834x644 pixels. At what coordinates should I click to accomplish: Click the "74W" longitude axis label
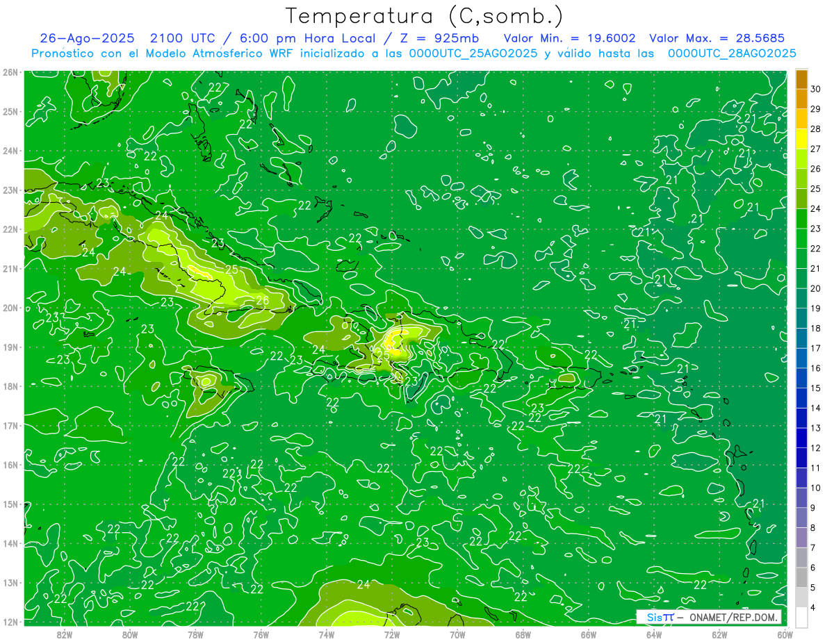(326, 634)
